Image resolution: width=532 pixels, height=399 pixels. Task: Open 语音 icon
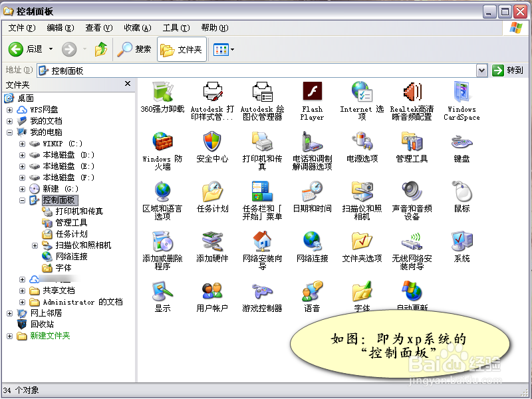pyautogui.click(x=312, y=291)
